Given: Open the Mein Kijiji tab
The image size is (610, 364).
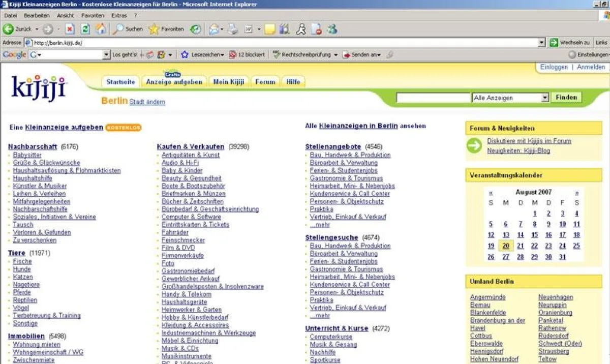Looking at the screenshot, I should 228,82.
